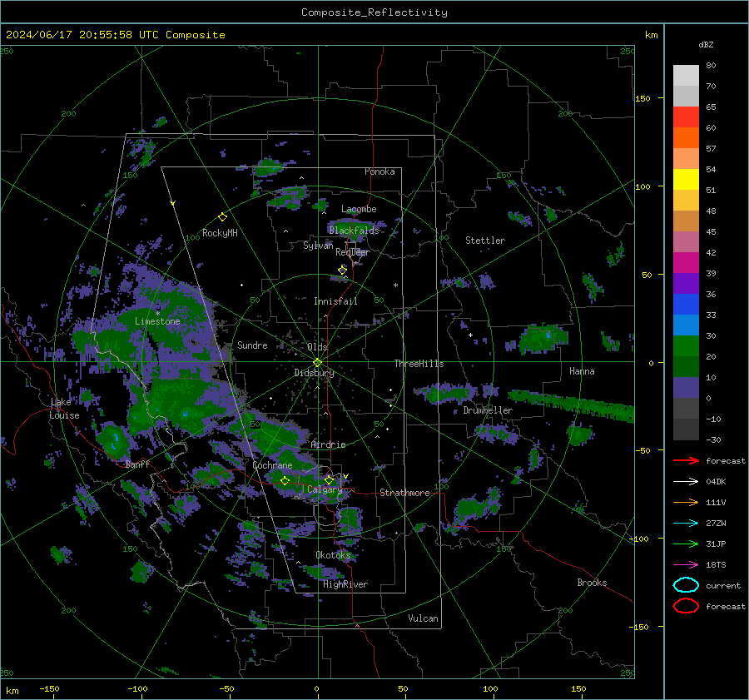Select the Didsbury label
Screen dimensions: 749x700
pos(314,373)
